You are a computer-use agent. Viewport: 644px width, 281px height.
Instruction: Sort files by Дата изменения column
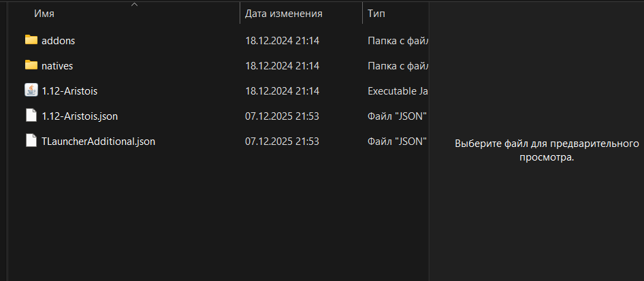[283, 14]
